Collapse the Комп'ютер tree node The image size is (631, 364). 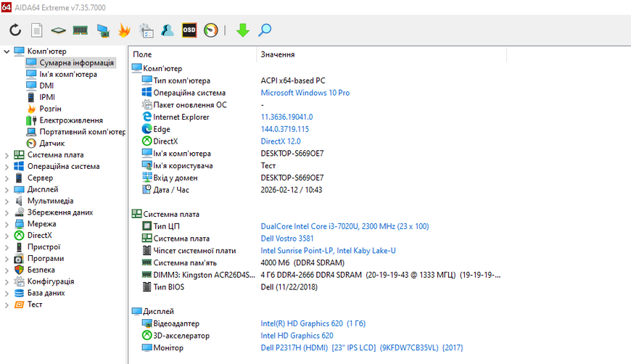click(x=7, y=51)
